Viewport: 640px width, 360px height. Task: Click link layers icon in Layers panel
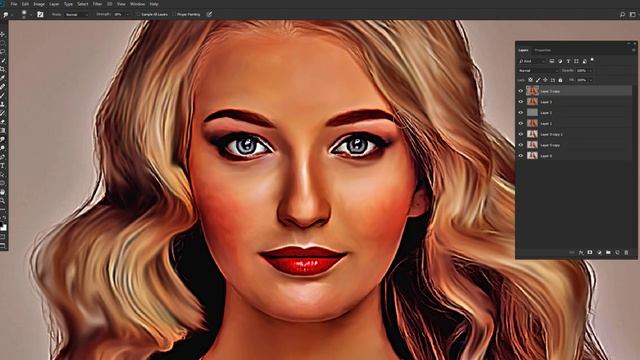[x=571, y=253]
